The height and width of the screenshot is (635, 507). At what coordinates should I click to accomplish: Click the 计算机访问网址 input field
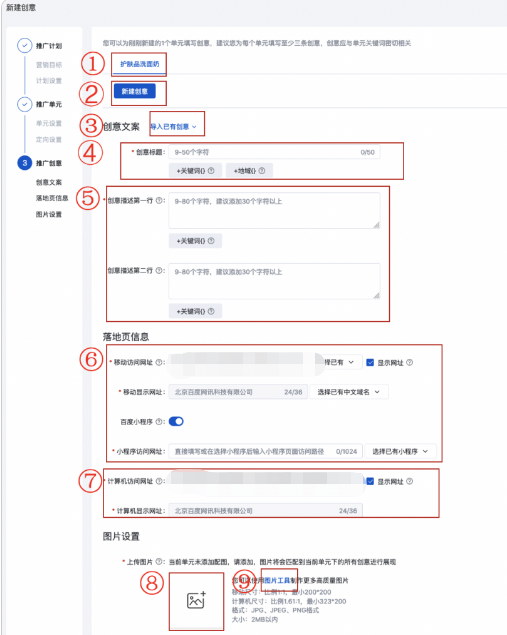266,481
